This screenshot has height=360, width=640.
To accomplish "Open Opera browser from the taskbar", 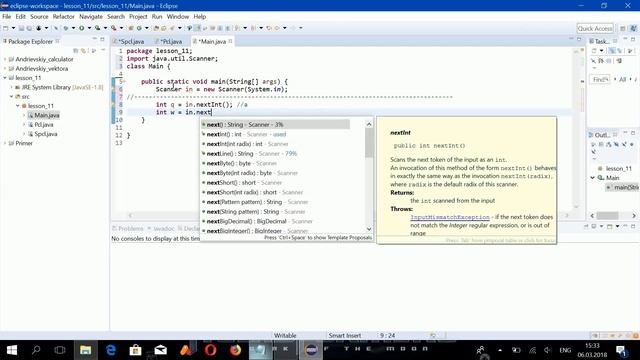I will point(211,350).
